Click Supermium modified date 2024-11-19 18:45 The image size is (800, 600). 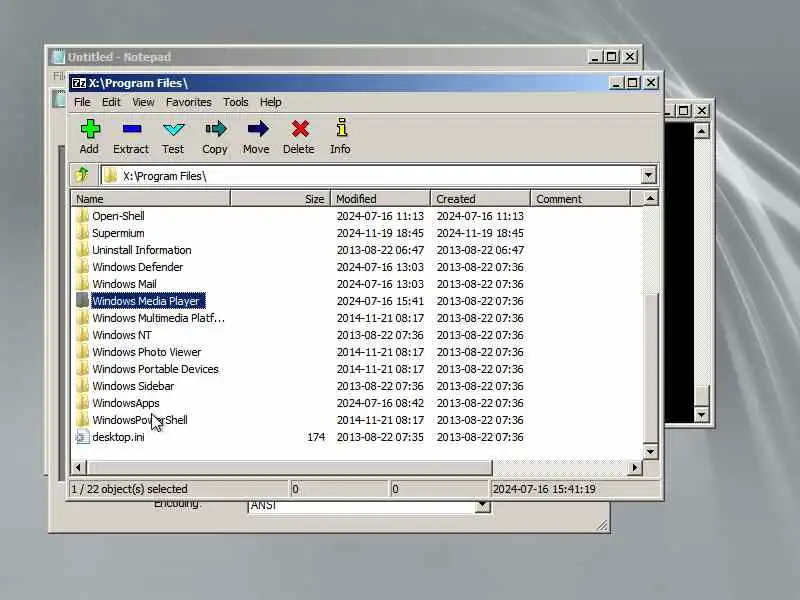(x=380, y=233)
